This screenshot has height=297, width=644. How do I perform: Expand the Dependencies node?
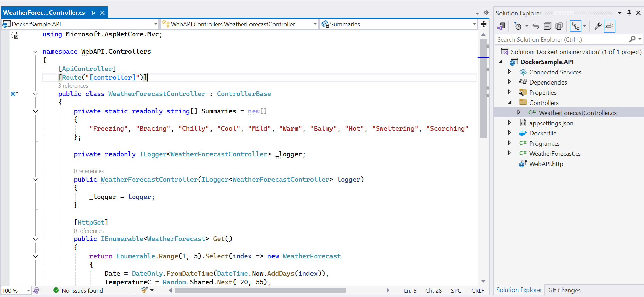509,82
